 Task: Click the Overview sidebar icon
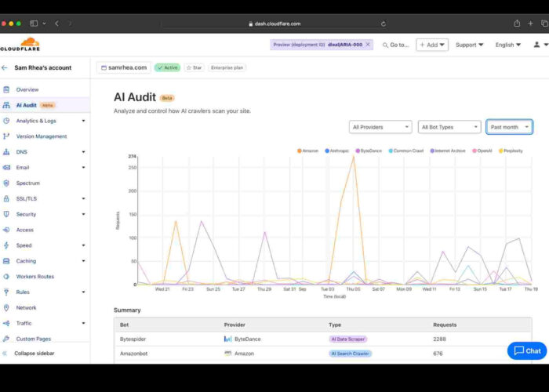pos(6,89)
